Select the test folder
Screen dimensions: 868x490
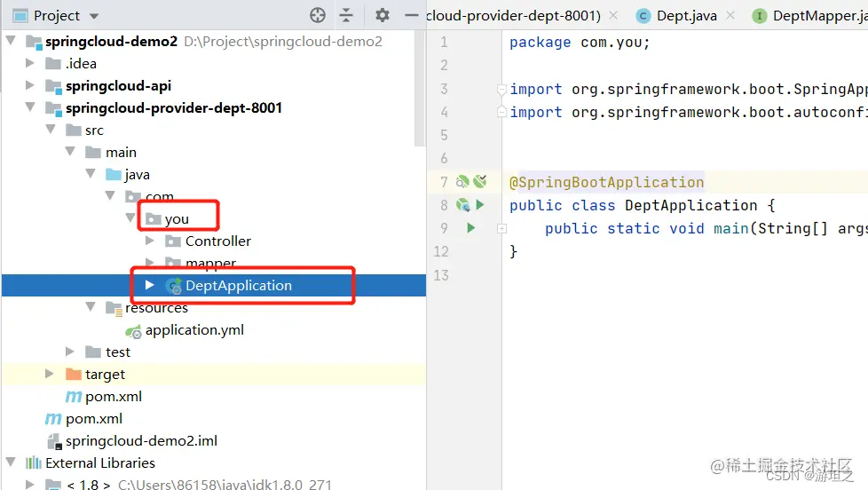pos(118,352)
